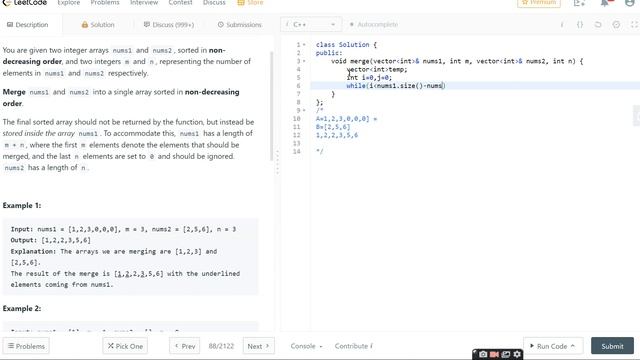Viewport: 640px width, 360px height.
Task: Open Discuss in top navigation
Action: tap(214, 2)
